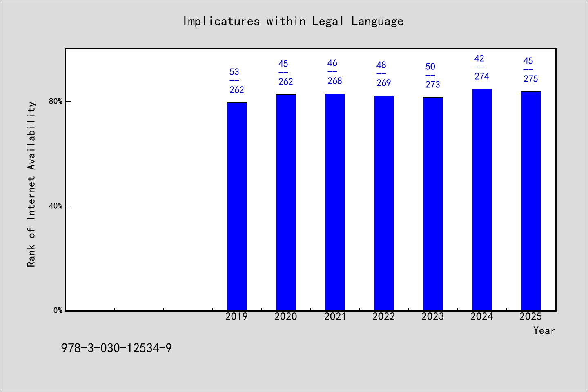The width and height of the screenshot is (588, 392).
Task: Click the 2025 x-axis label
Action: point(531,316)
